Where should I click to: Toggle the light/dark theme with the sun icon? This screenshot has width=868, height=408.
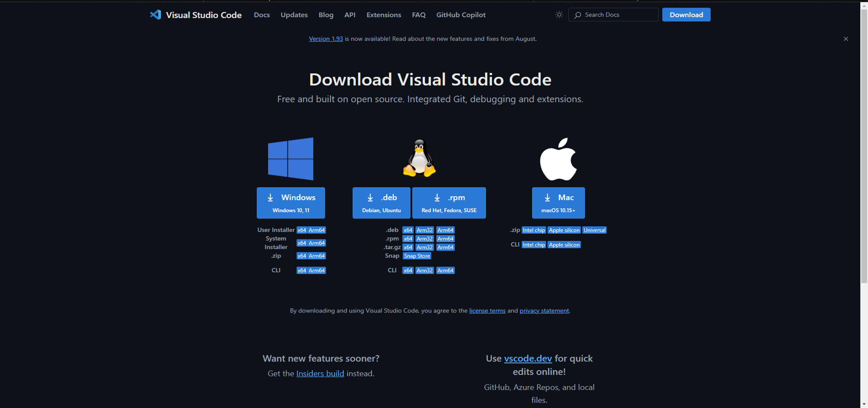click(x=559, y=14)
